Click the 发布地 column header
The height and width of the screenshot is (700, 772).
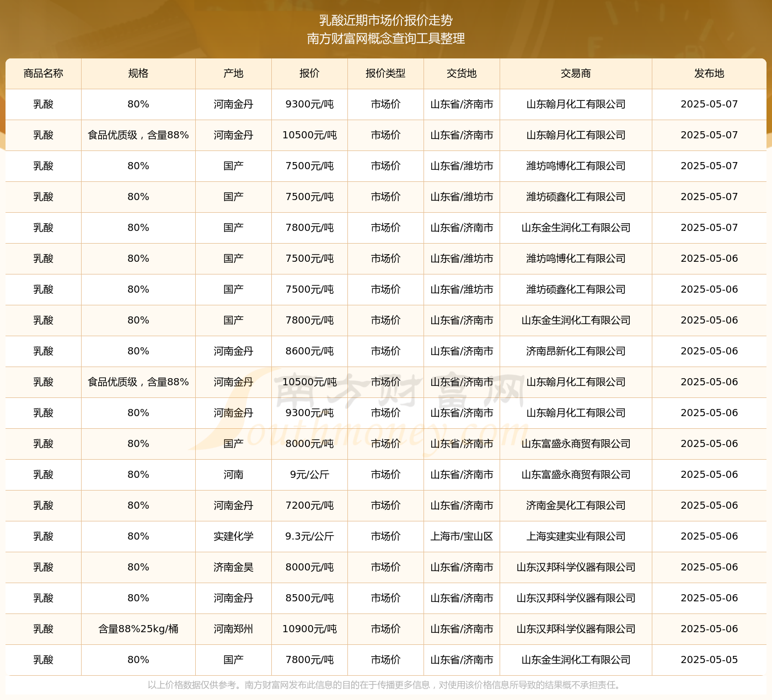709,73
